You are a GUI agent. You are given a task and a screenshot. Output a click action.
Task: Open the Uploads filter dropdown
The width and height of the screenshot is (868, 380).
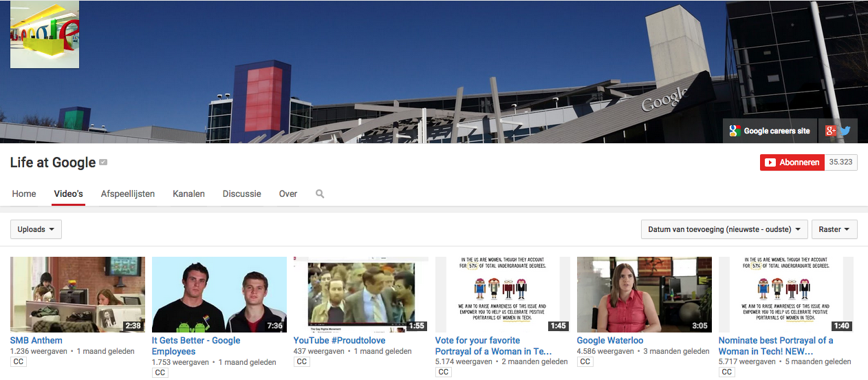(x=36, y=229)
